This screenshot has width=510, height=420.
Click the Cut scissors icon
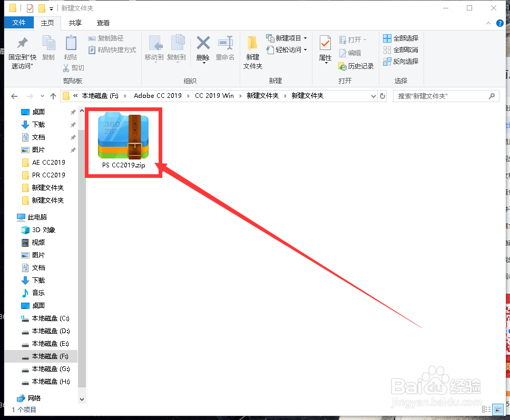(x=66, y=67)
